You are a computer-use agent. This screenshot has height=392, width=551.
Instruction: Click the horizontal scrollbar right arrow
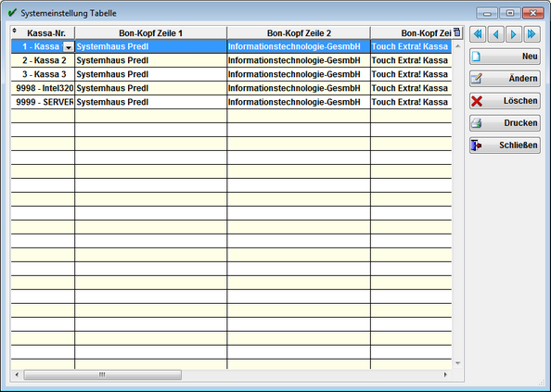445,374
